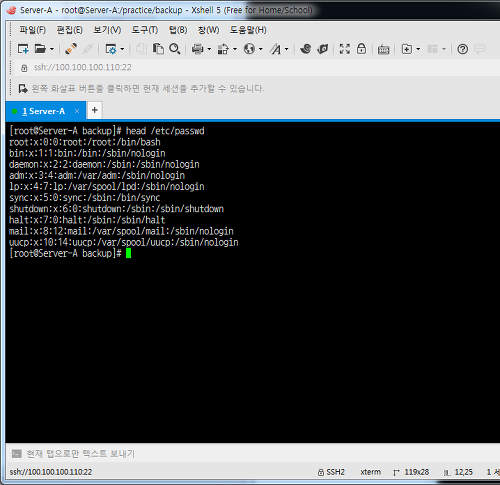Expand the globe encoding dropdown arrow

[261, 49]
